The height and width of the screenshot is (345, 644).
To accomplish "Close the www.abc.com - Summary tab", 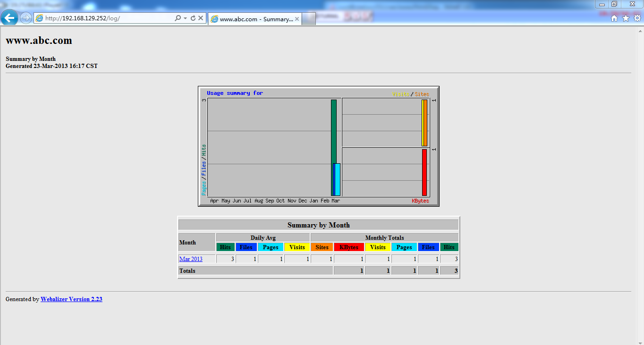I will [x=297, y=19].
